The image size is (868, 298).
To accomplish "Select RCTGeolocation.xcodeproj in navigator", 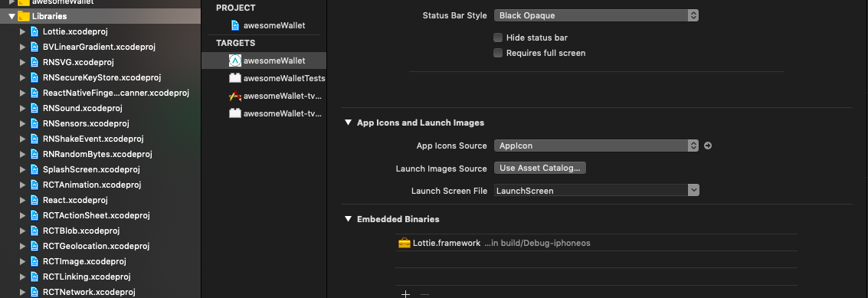I will pyautogui.click(x=100, y=246).
